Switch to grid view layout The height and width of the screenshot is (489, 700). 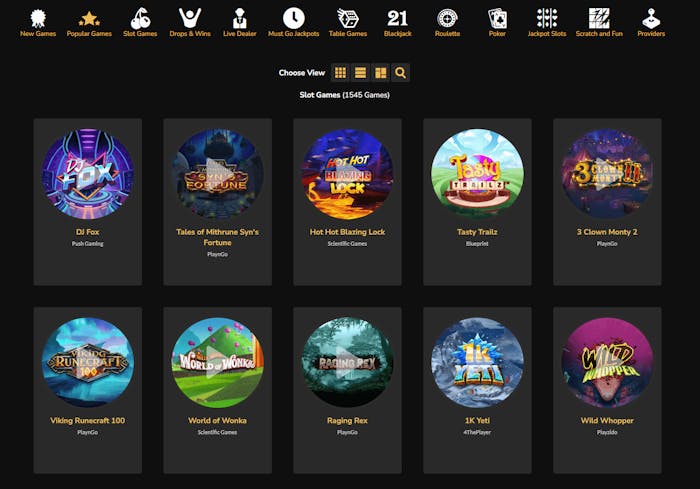340,72
